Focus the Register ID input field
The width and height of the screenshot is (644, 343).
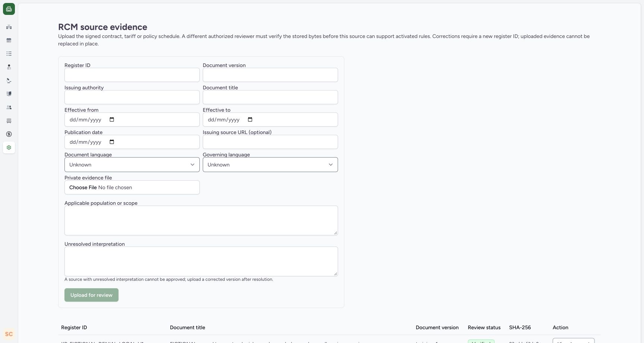[132, 75]
